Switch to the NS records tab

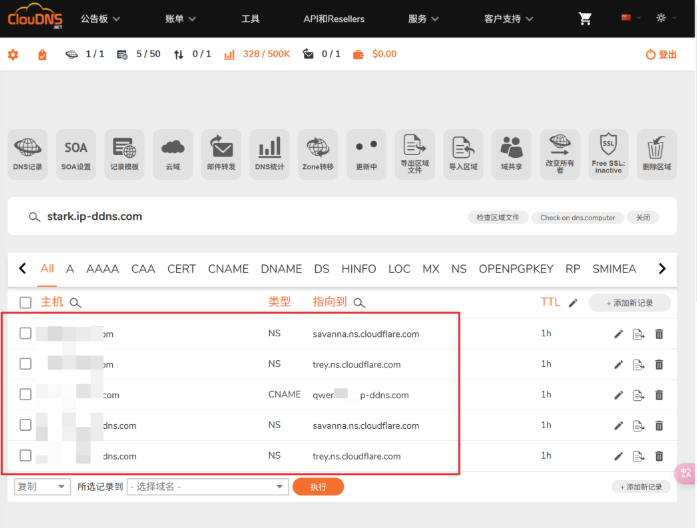pyautogui.click(x=459, y=269)
